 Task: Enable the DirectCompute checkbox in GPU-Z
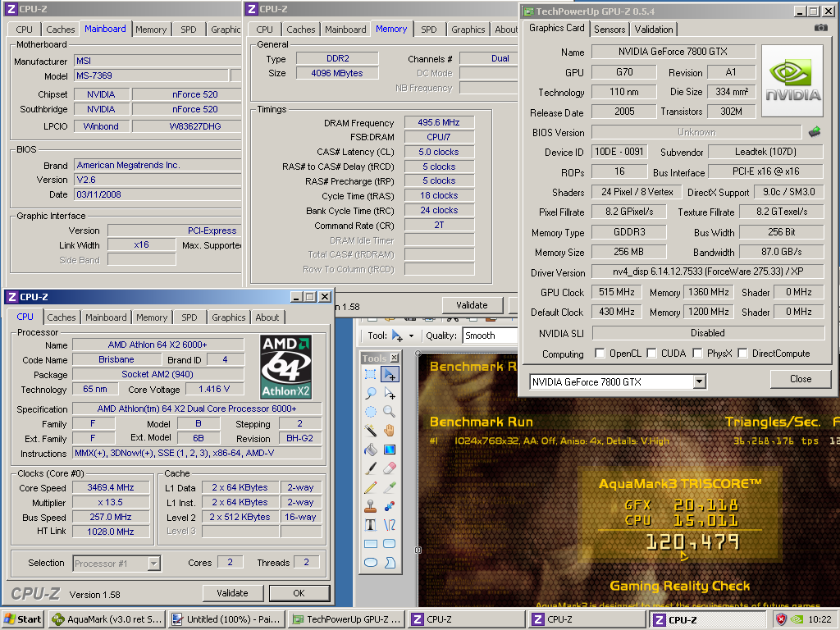[x=742, y=353]
